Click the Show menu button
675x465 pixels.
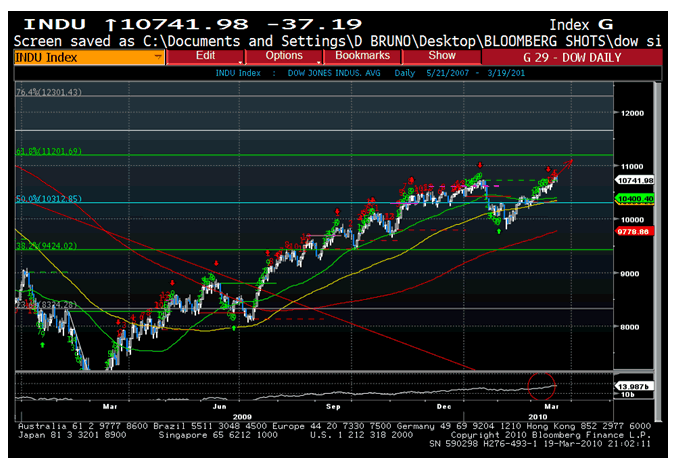tap(442, 56)
